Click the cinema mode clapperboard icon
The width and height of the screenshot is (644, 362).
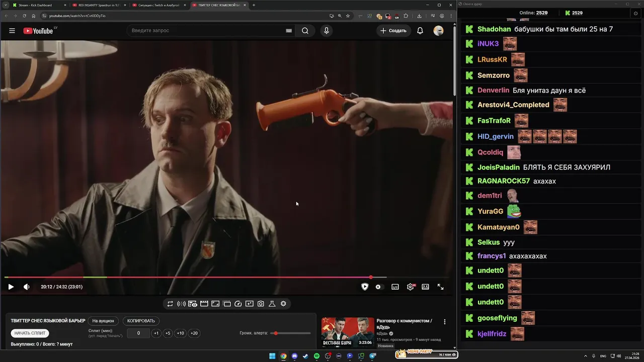coord(204,304)
